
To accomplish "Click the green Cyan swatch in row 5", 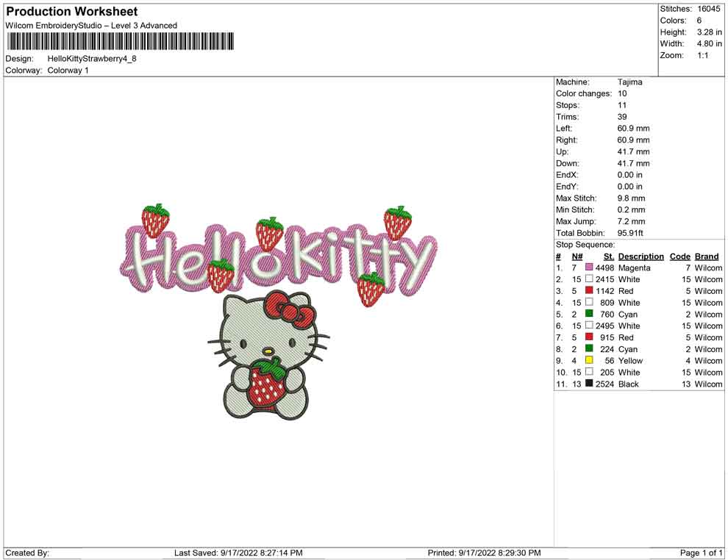I will tap(589, 314).
